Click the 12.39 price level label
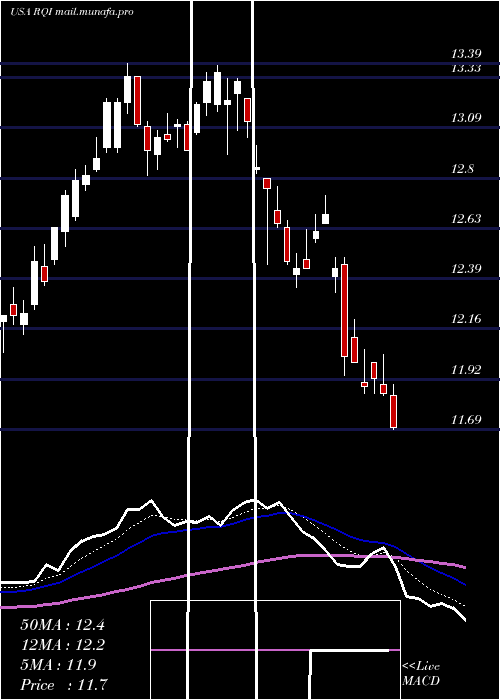Viewport: 500px width, 700px height. pos(466,269)
